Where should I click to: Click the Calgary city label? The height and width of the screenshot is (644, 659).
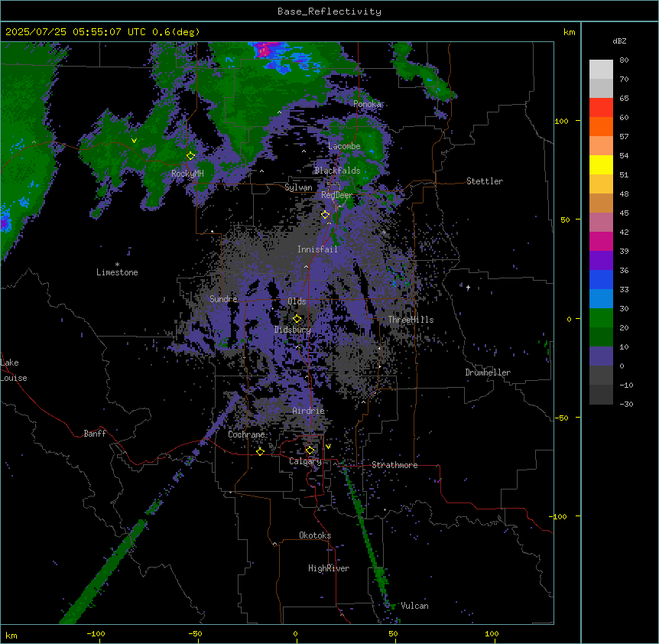point(305,461)
